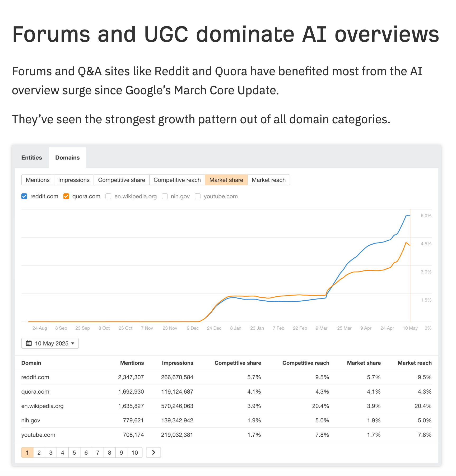This screenshot has width=456, height=476.
Task: Click en.wikipedia.org in the domain table
Action: pyautogui.click(x=43, y=406)
